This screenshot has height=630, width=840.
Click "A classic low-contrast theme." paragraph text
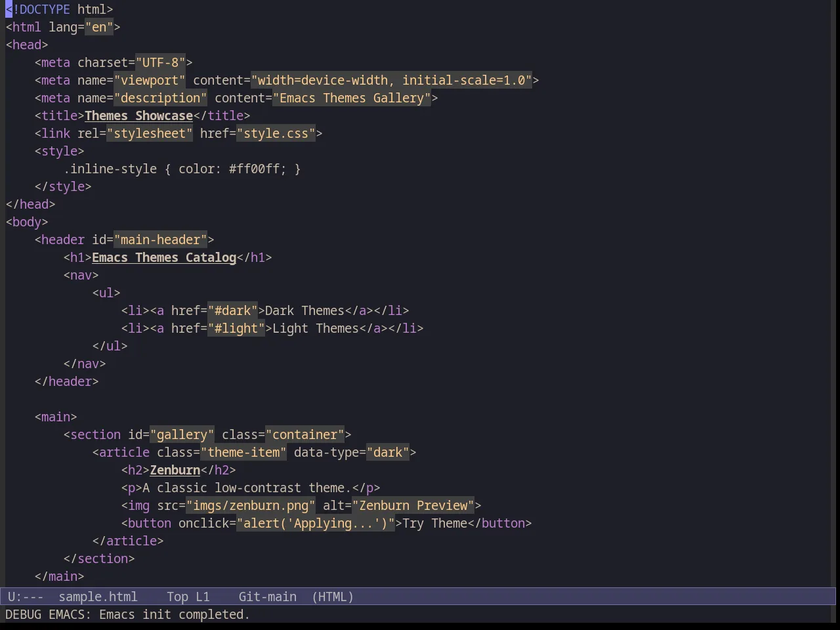click(247, 488)
